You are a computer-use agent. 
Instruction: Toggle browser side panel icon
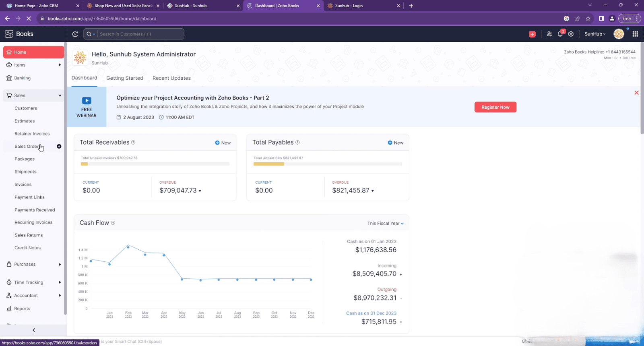pos(601,19)
